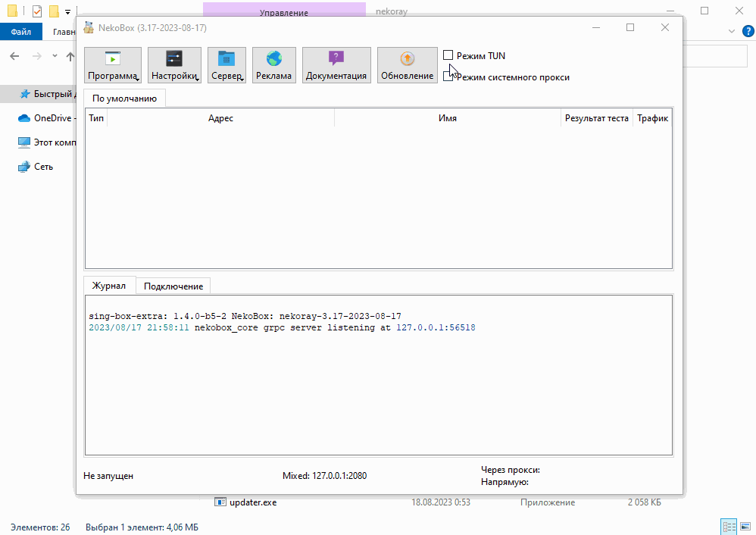Sort by the Трафик column header
756x535 pixels.
click(652, 118)
